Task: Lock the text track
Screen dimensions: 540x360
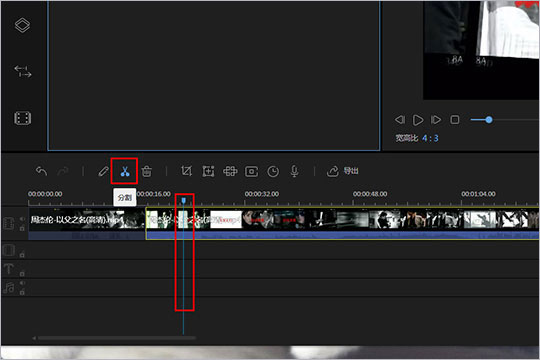Action: pos(22,274)
